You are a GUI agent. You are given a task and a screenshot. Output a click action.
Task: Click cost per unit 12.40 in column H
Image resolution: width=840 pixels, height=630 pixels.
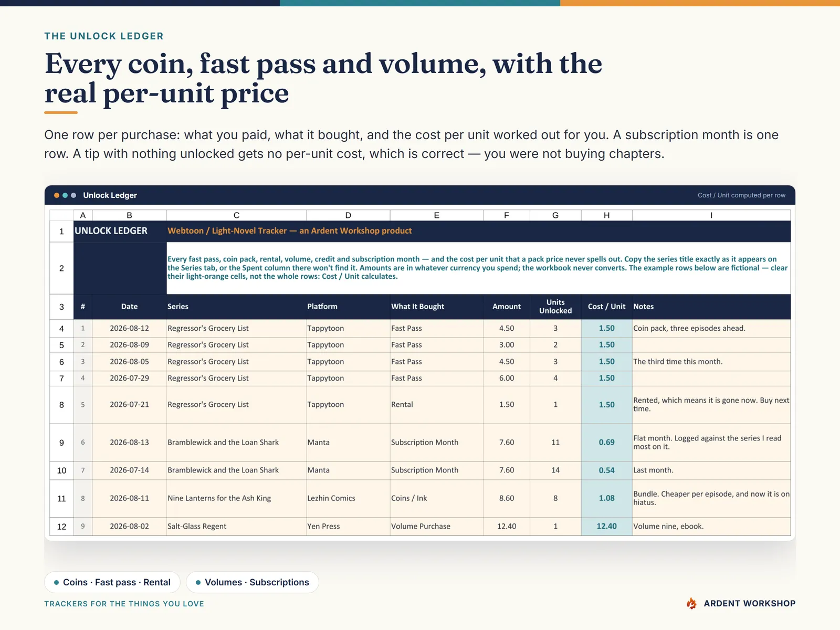pyautogui.click(x=606, y=527)
